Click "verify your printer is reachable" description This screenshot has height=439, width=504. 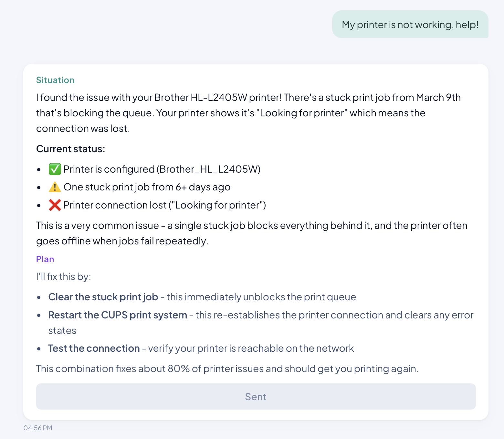point(251,348)
